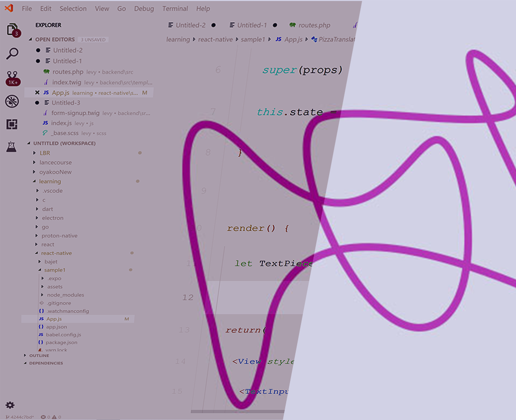Open the Debug activity bar icon
Viewport: 516px width, 420px height.
click(12, 101)
